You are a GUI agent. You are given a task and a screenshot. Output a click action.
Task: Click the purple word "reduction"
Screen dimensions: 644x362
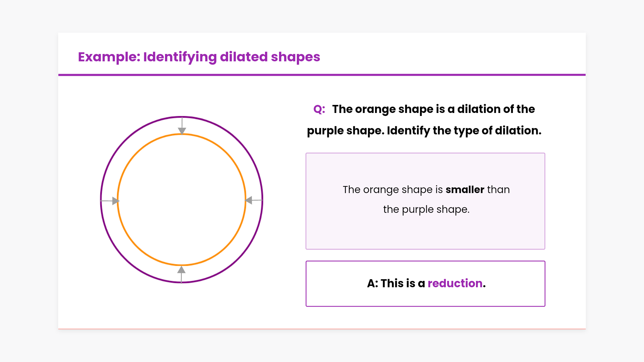pyautogui.click(x=455, y=284)
